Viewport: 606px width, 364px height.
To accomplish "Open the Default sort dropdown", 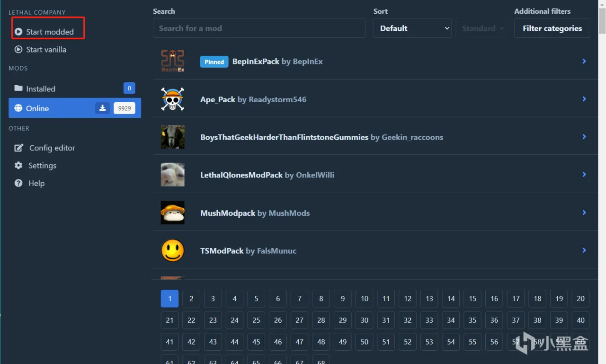I will [x=412, y=28].
